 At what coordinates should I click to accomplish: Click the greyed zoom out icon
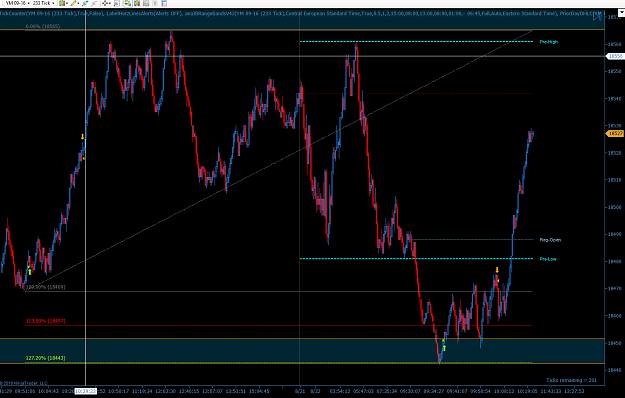pyautogui.click(x=94, y=3)
